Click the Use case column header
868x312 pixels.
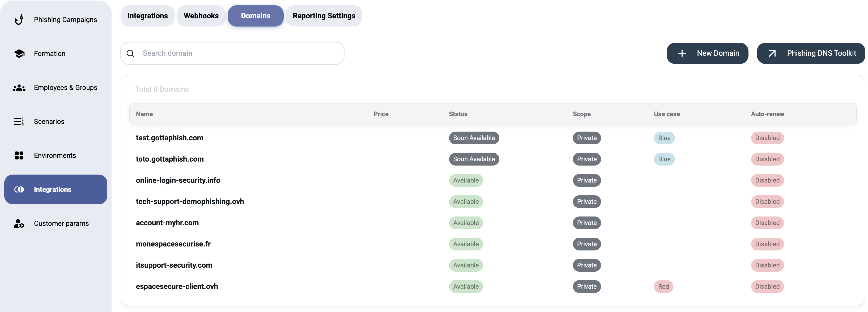666,114
